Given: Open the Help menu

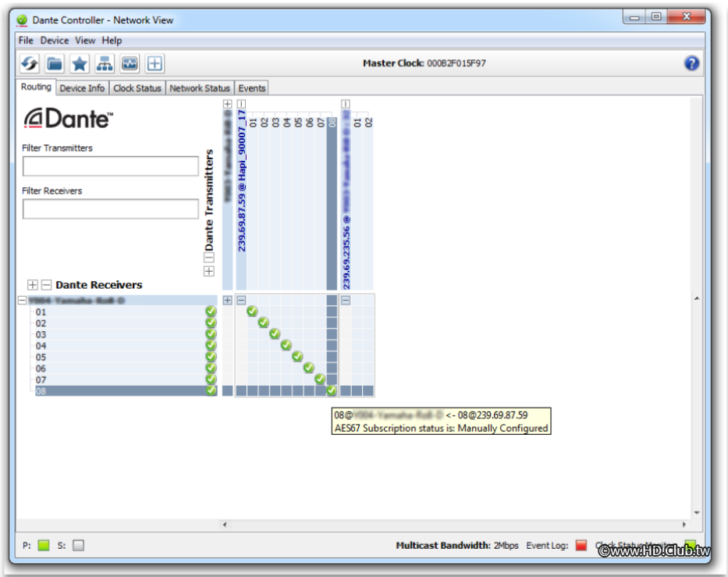Looking at the screenshot, I should click(x=112, y=41).
